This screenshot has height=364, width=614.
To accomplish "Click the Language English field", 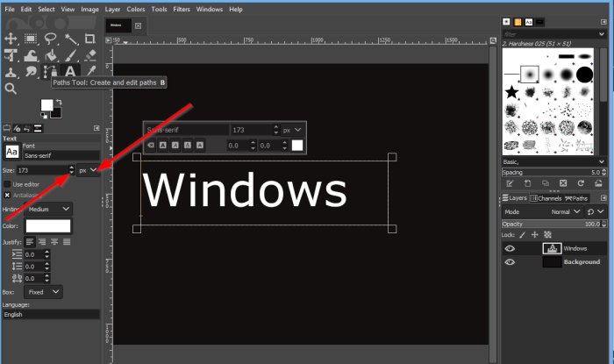I will pyautogui.click(x=51, y=314).
